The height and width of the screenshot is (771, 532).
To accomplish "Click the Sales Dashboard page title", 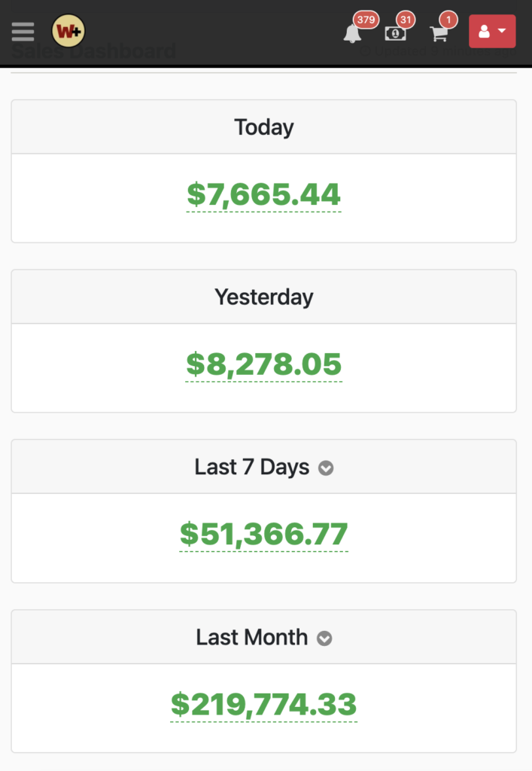I will click(94, 52).
